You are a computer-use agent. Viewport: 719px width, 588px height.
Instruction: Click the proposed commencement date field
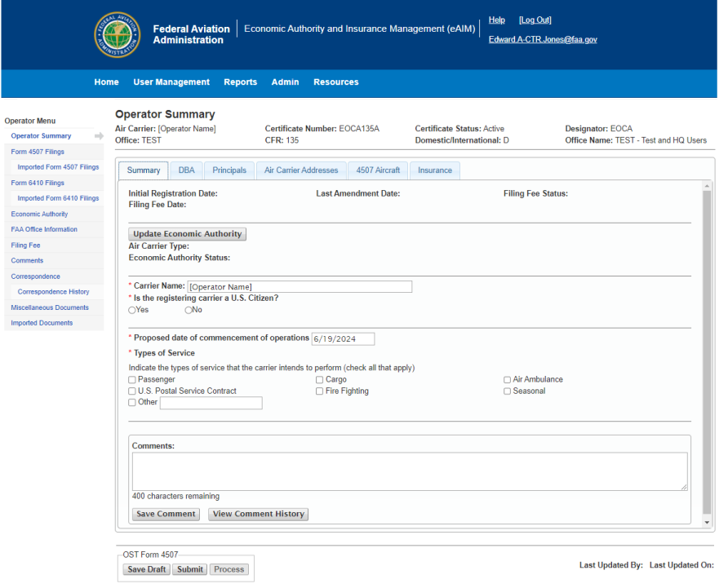coord(343,339)
